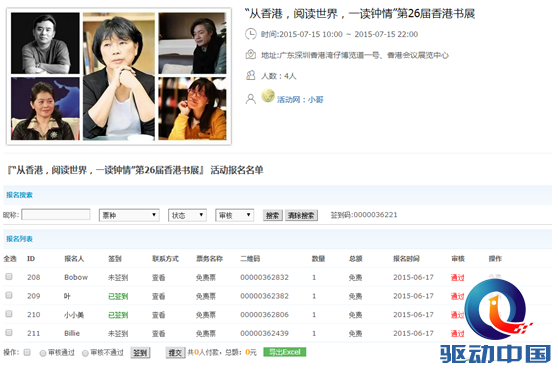The image size is (558, 370).
Task: Click the 签到 button at bottom
Action: (x=140, y=353)
